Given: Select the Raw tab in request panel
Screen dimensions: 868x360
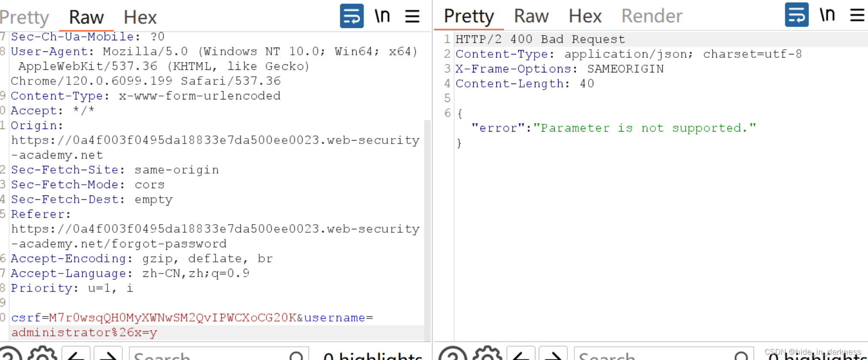Looking at the screenshot, I should 86,18.
